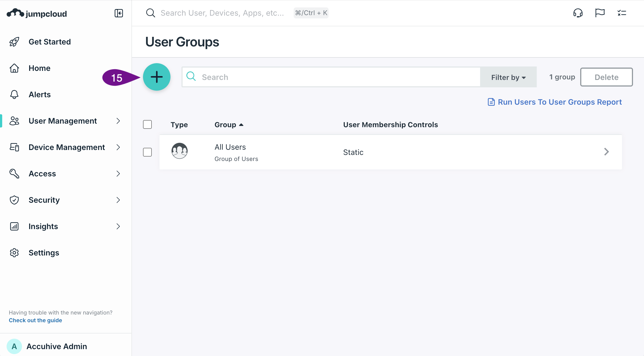Click the Security shield icon
Viewport: 644px width, 356px height.
click(14, 200)
